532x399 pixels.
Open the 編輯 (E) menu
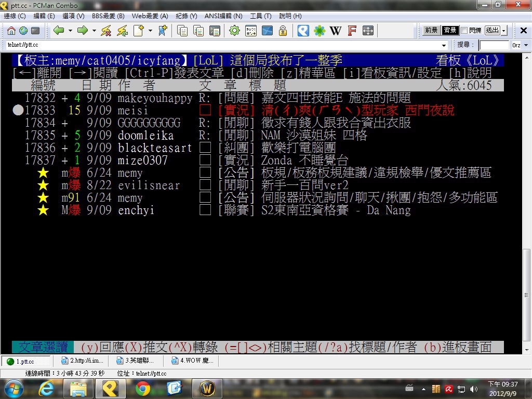44,16
